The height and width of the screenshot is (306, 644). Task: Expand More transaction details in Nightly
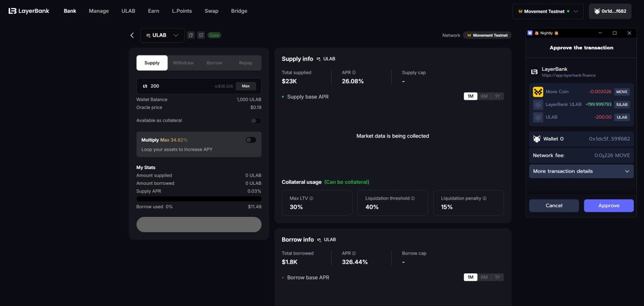581,171
